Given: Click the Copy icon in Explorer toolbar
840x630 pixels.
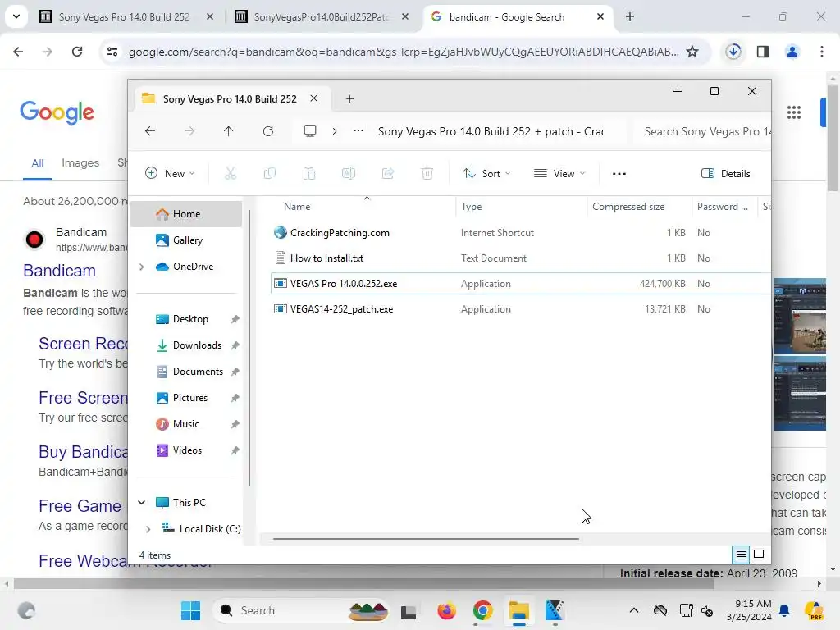Looking at the screenshot, I should pyautogui.click(x=270, y=173).
